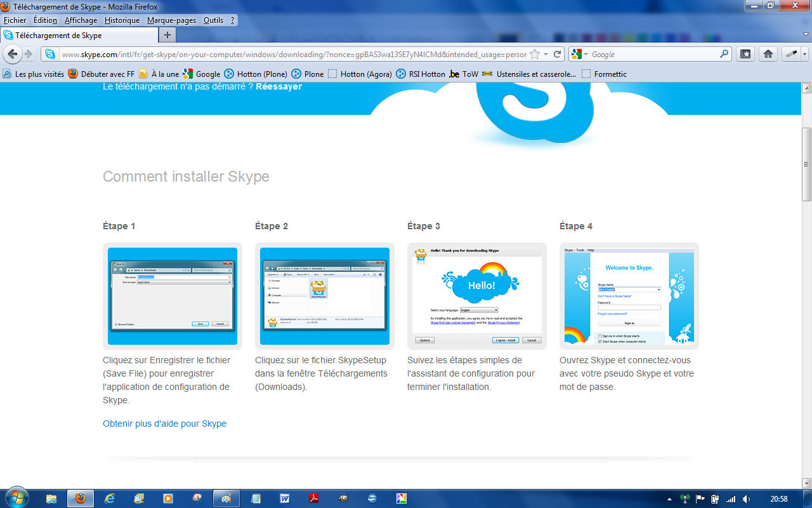The height and width of the screenshot is (508, 812).
Task: Click the Firefox back arrow button
Action: (x=12, y=54)
